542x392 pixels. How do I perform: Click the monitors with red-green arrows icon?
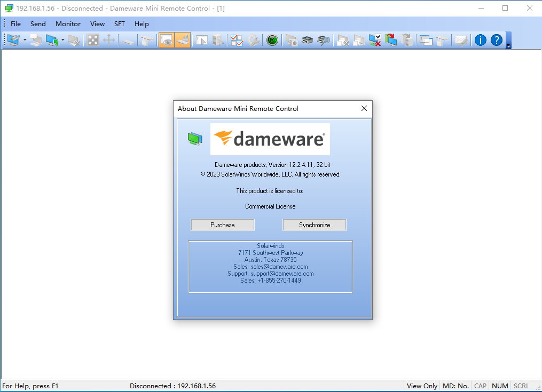coord(391,40)
